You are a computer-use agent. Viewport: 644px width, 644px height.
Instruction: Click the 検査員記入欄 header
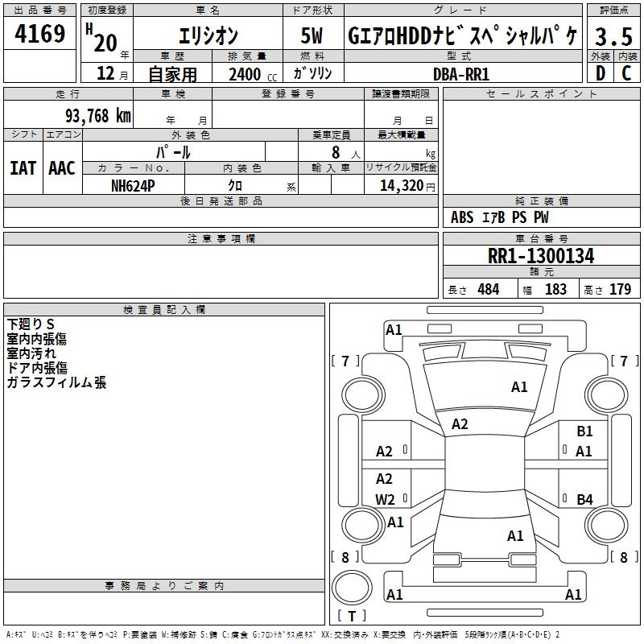(164, 310)
